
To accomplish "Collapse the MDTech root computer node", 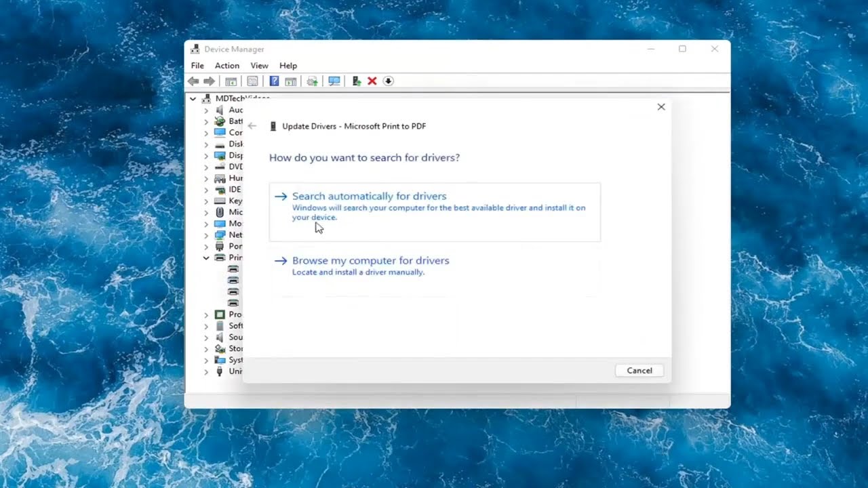I will coord(193,99).
